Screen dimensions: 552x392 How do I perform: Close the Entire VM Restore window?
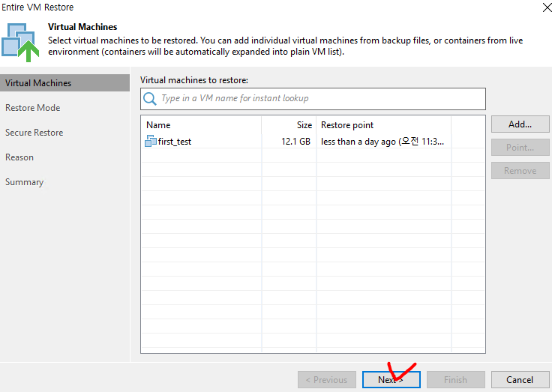click(547, 7)
